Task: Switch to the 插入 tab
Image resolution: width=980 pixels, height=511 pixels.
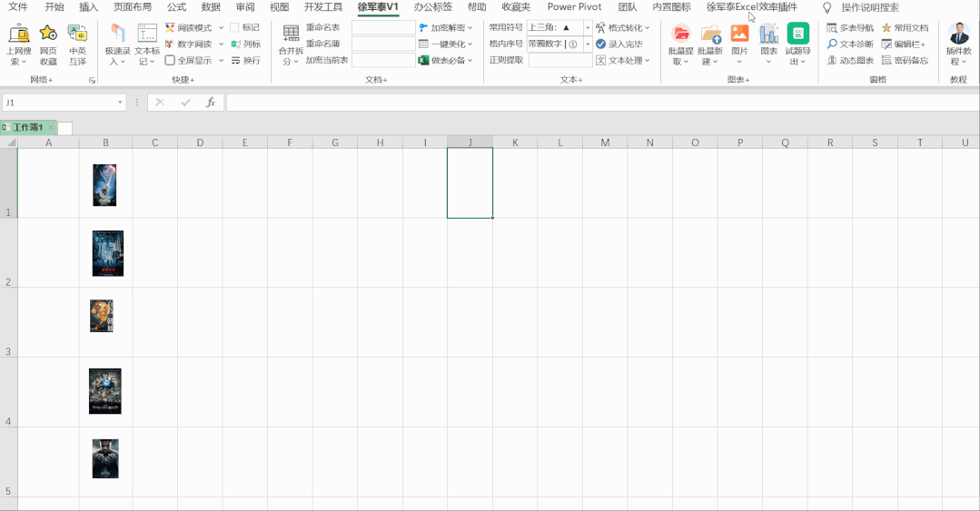Action: (89, 7)
